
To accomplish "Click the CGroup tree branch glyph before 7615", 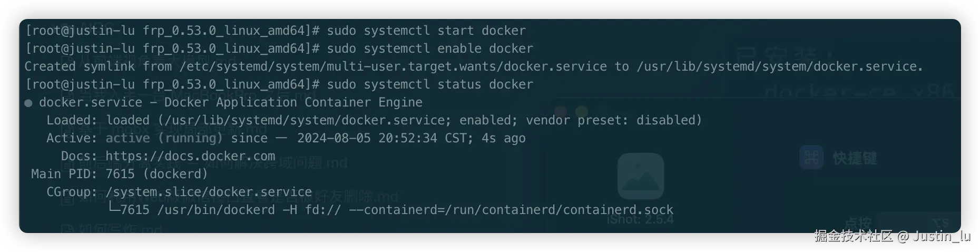I will pyautogui.click(x=113, y=209).
